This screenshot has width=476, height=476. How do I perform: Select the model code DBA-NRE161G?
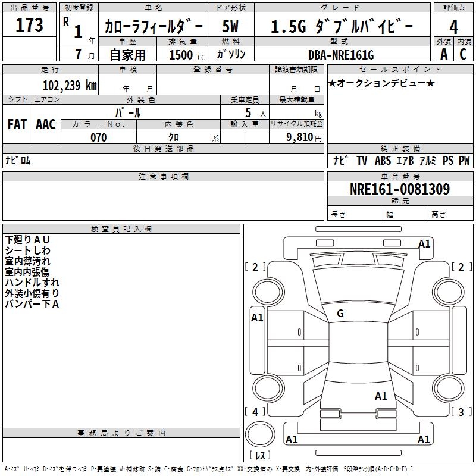click(341, 55)
